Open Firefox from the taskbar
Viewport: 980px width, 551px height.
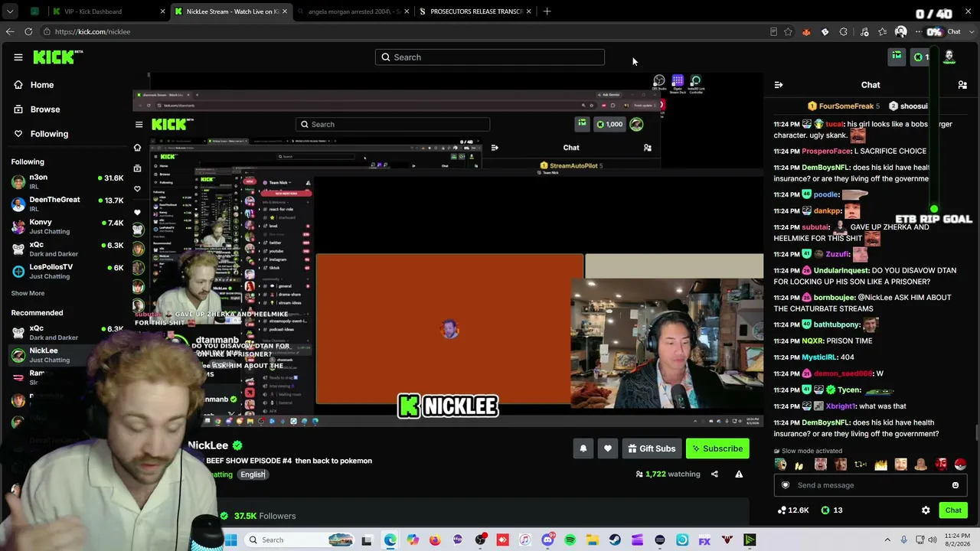435,540
